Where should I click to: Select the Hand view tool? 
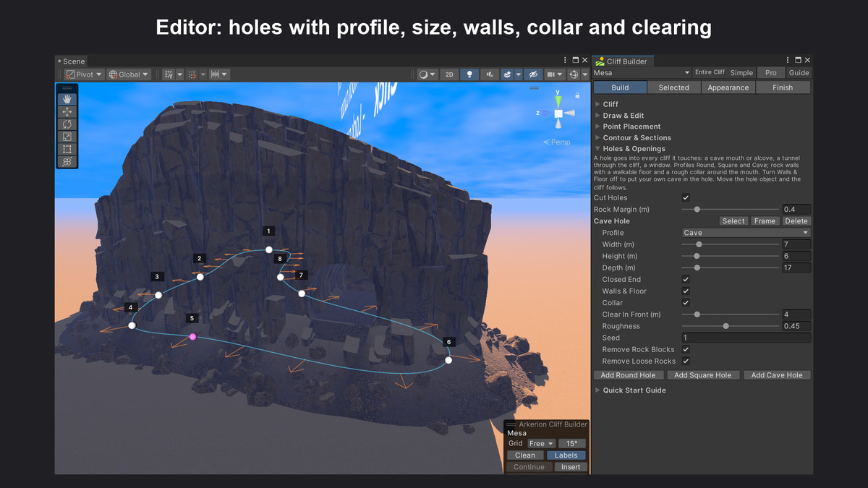tap(67, 99)
